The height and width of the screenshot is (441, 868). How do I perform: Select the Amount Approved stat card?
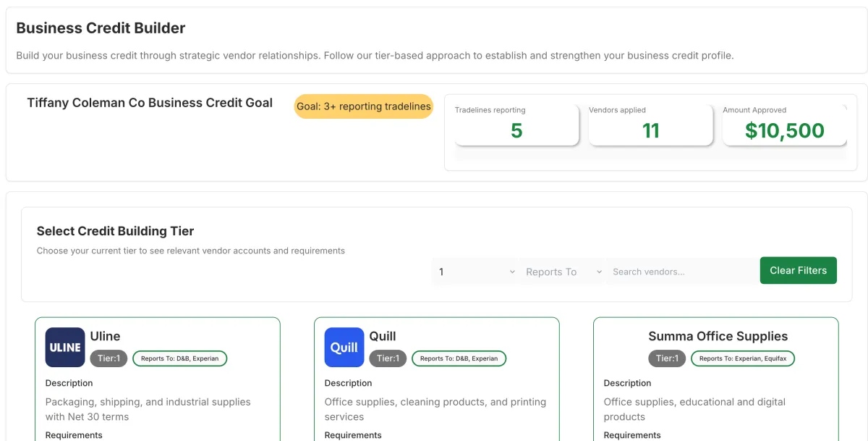click(x=784, y=125)
